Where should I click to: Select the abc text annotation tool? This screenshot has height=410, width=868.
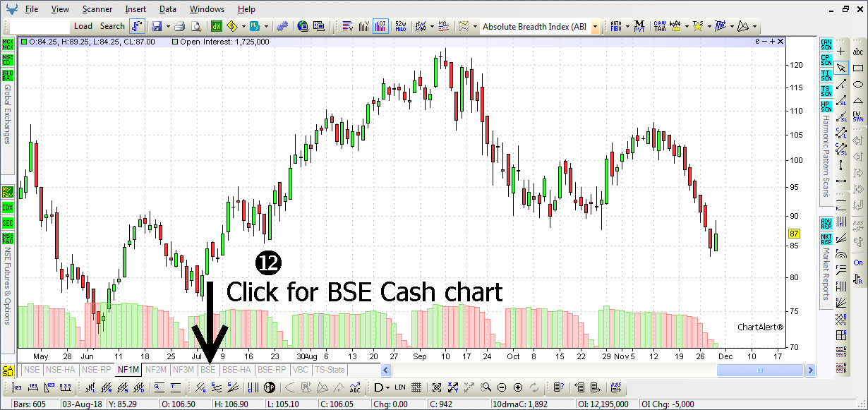(x=858, y=52)
